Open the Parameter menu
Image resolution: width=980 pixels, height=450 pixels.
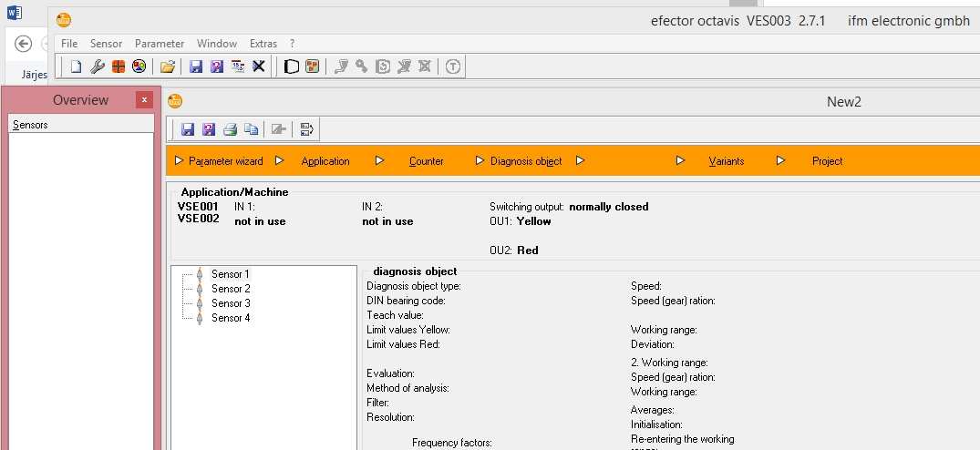point(160,44)
